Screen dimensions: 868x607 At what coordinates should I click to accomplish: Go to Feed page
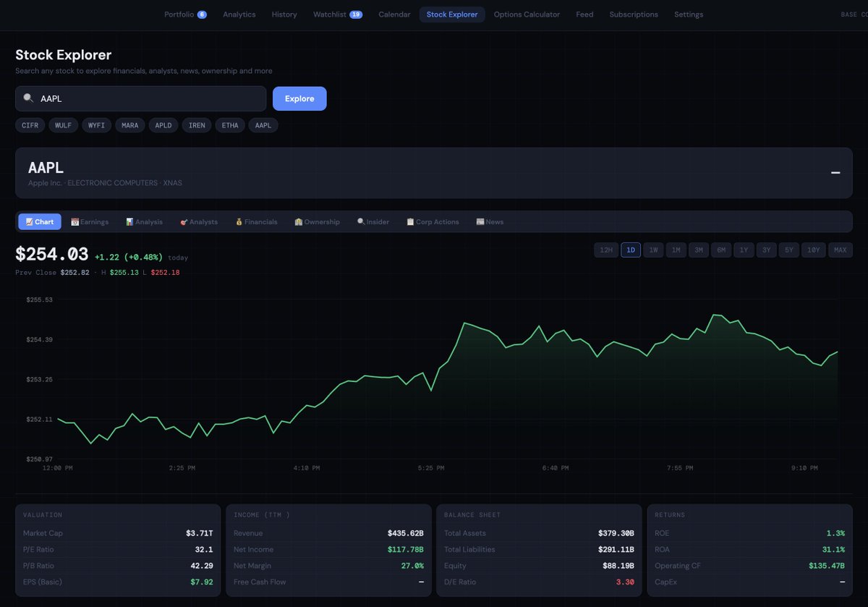tap(584, 14)
